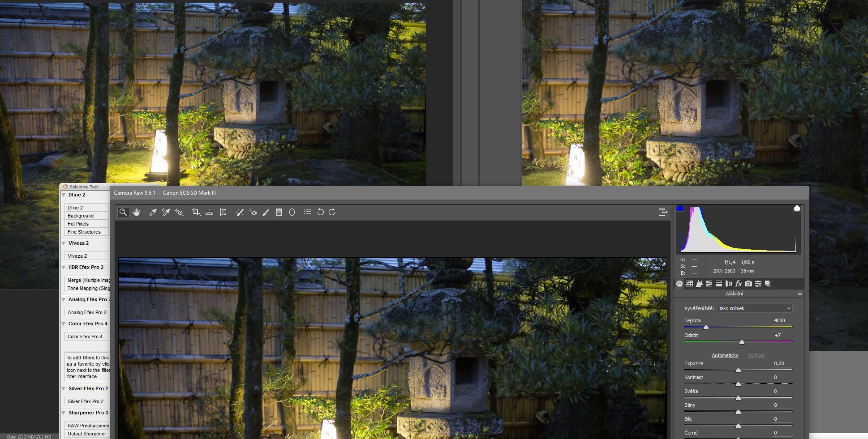Toggle shadow clipping warning in histogram
868x439 pixels.
[x=680, y=208]
